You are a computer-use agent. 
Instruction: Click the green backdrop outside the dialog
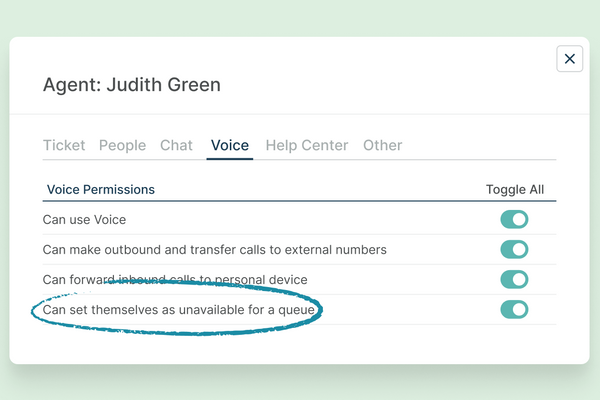pos(300,383)
